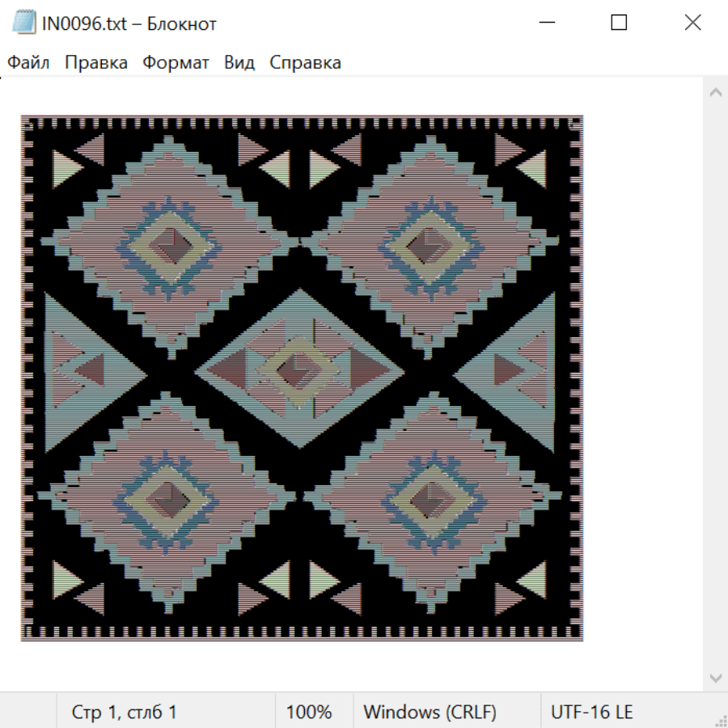Click the Стр 1, стлб 1 status indicator

124,712
